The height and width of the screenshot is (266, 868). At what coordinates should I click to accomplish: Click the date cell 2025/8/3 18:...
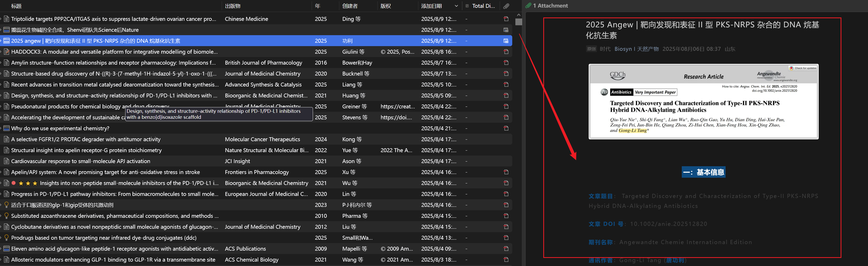click(x=438, y=259)
